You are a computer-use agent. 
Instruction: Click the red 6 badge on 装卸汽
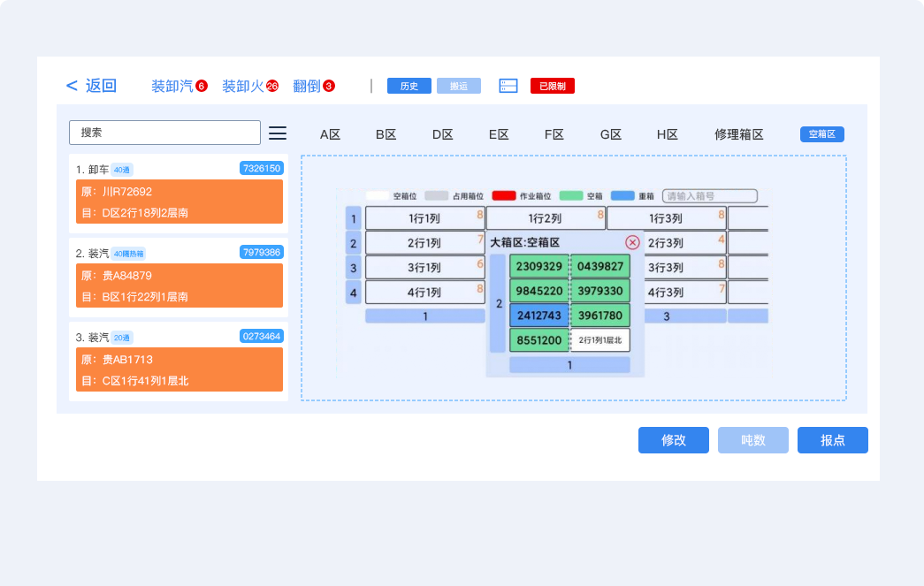(202, 86)
